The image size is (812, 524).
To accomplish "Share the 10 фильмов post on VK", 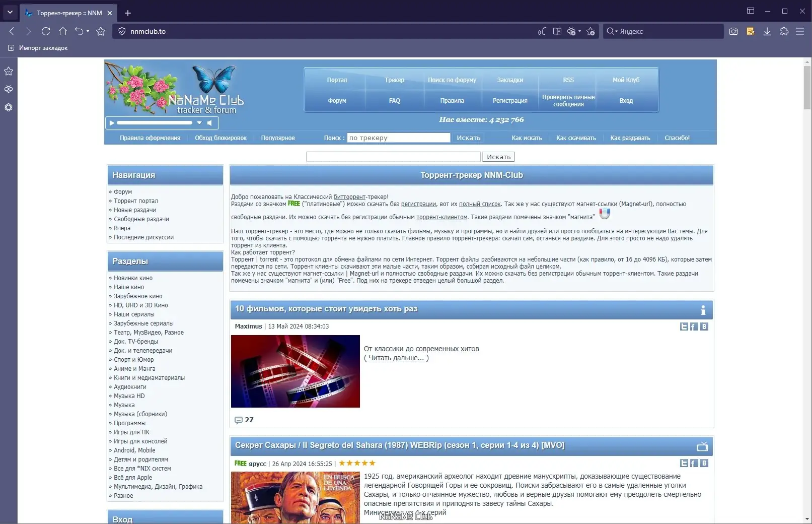I will (704, 326).
